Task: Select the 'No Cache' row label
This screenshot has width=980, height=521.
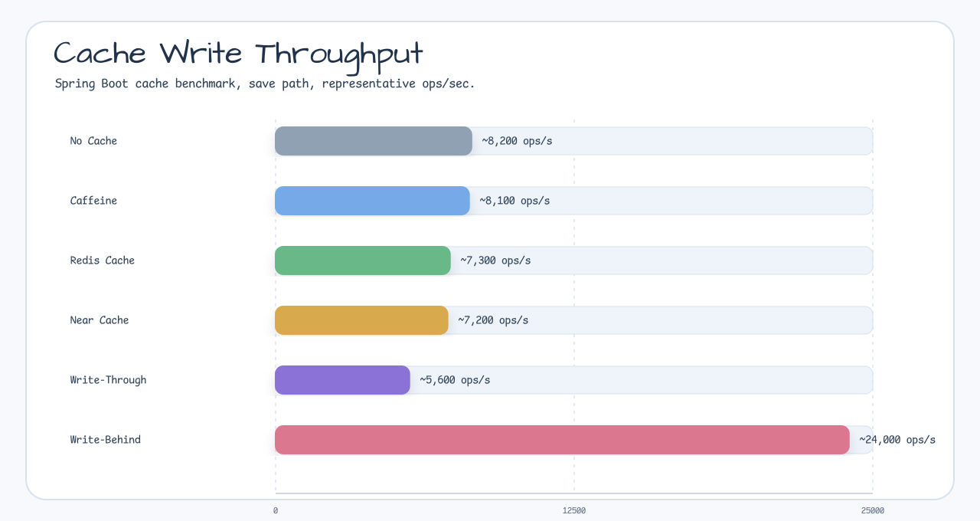Action: [93, 141]
